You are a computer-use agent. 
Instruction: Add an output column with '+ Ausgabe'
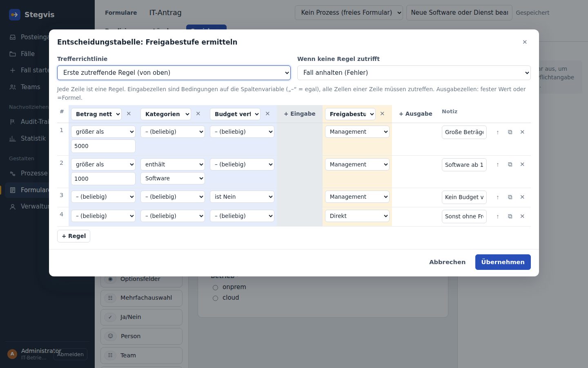tap(416, 114)
